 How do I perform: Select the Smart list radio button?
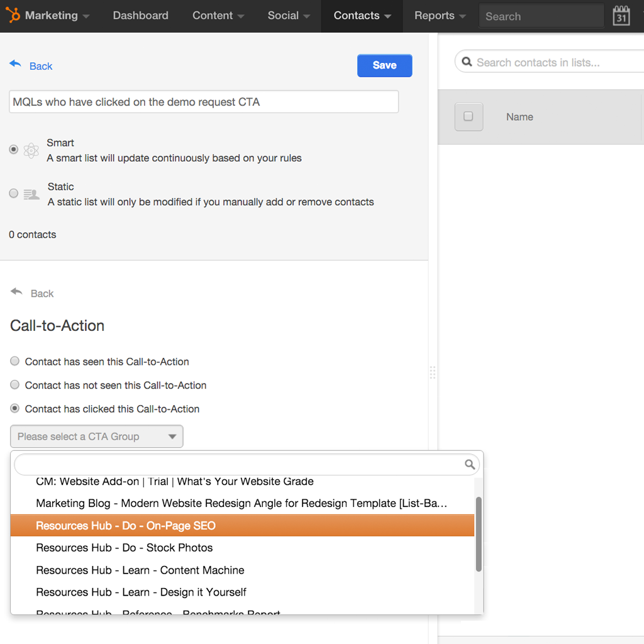14,150
